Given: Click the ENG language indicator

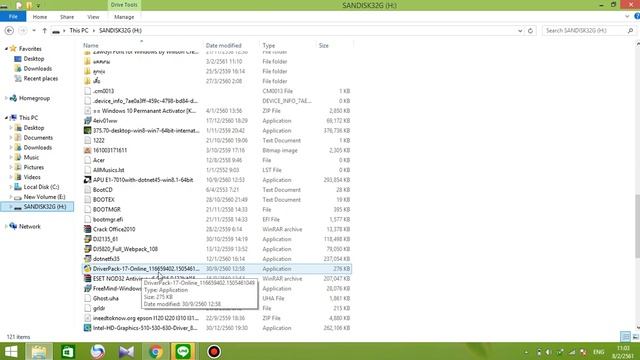Looking at the screenshot, I should pos(598,352).
